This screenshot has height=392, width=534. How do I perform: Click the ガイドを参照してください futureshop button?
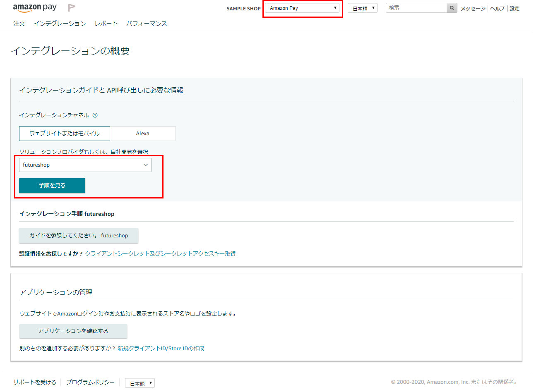pyautogui.click(x=79, y=236)
